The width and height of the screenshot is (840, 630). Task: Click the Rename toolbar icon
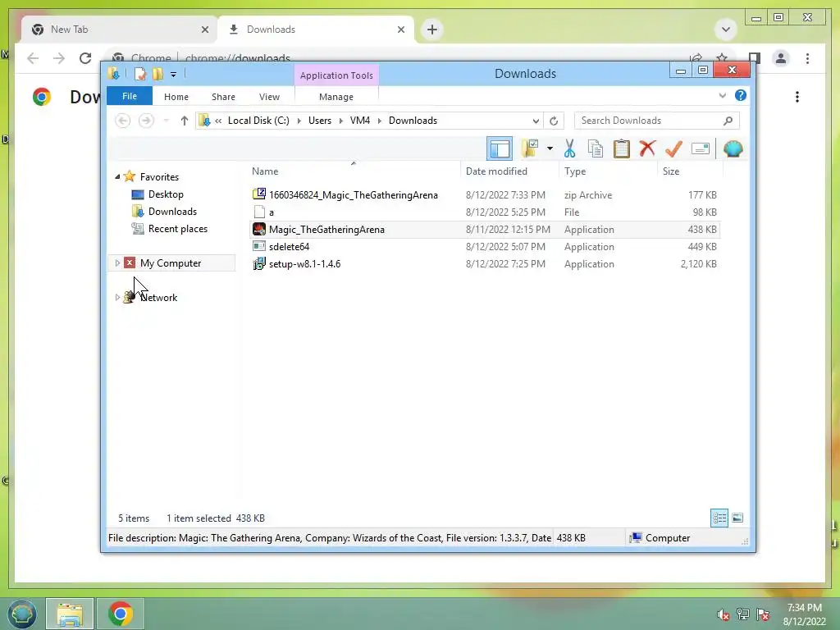click(701, 148)
